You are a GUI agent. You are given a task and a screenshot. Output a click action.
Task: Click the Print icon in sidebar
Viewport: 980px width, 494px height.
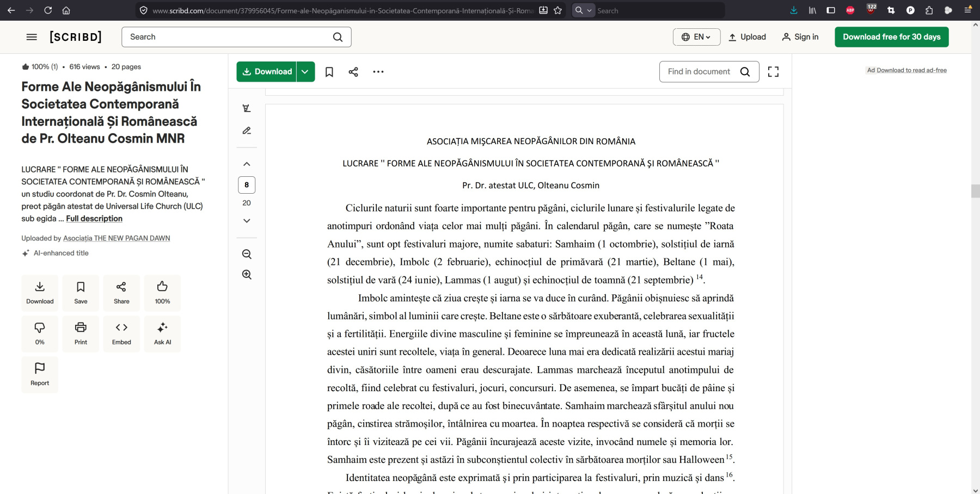tap(81, 333)
